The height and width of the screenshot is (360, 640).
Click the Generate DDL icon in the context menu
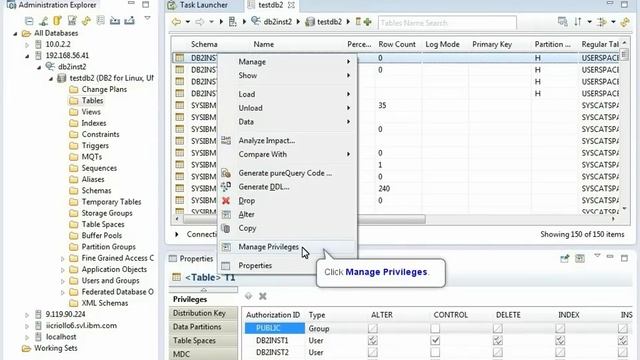[x=226, y=187]
